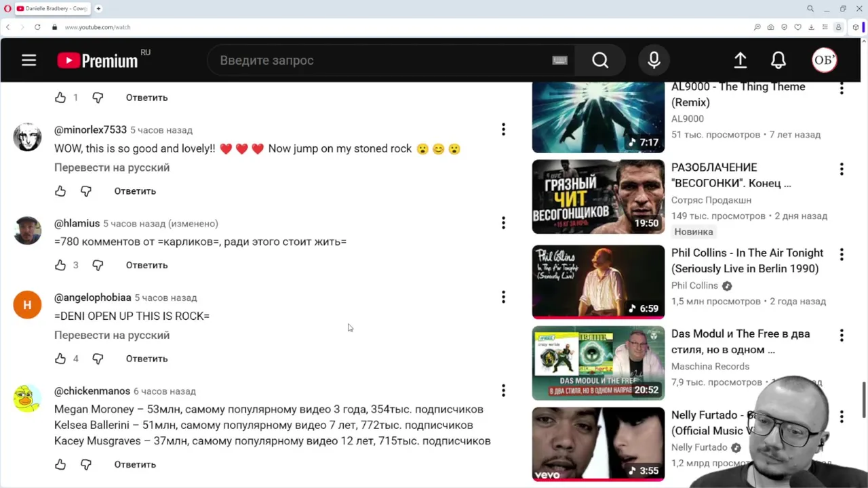Click the page vertical scrollbar thumb
This screenshot has height=488, width=868.
(864, 400)
